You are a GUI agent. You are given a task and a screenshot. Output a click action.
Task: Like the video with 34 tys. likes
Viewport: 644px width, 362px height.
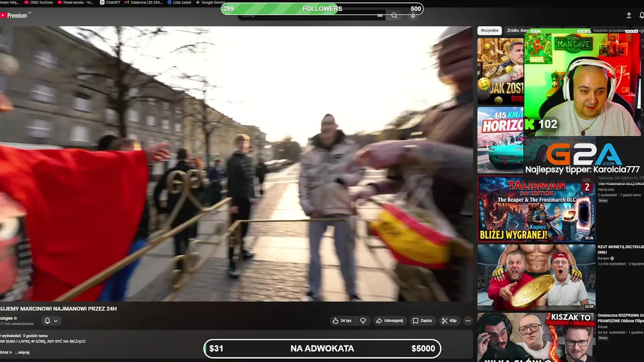pos(342,321)
